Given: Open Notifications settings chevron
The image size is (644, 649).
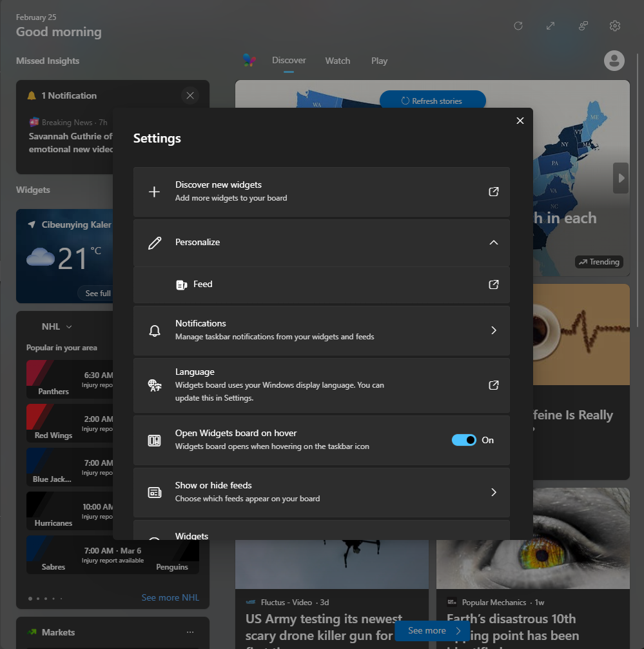Looking at the screenshot, I should (x=493, y=330).
